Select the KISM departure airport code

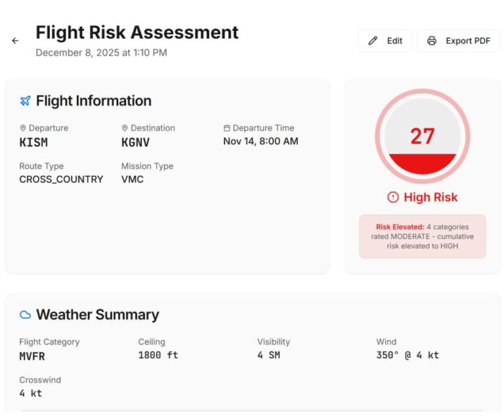coord(33,142)
